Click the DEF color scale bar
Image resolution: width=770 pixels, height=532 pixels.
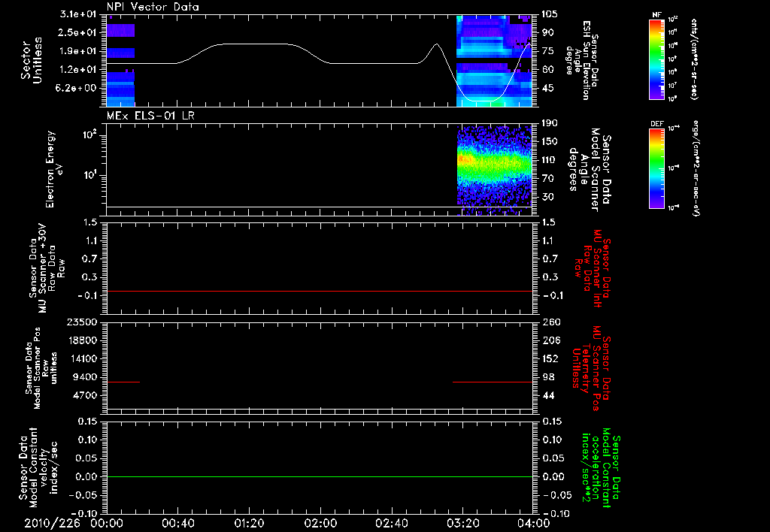657,168
